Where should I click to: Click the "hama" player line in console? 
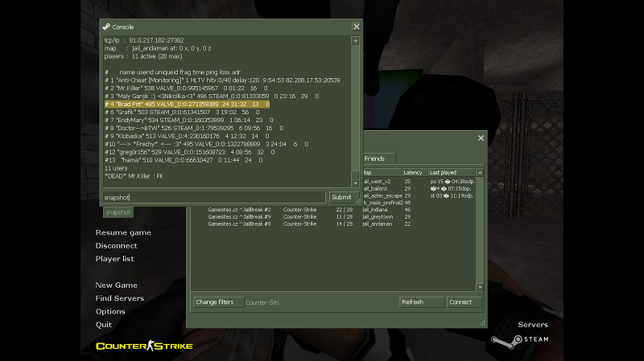[184, 160]
